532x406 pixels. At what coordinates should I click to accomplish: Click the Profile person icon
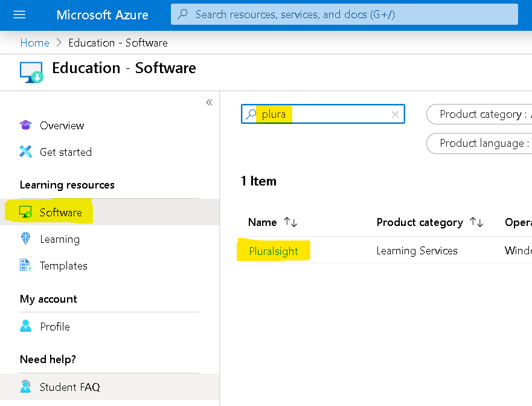point(25,326)
